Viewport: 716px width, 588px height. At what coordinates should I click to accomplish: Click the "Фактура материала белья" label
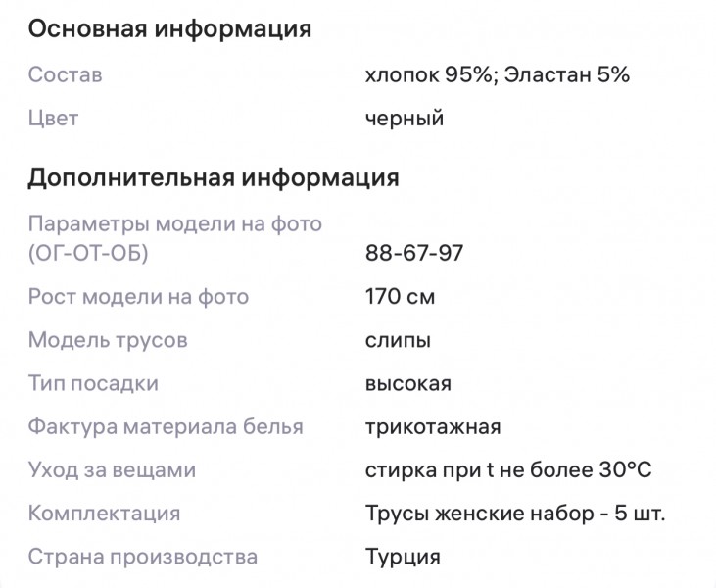coord(166,427)
